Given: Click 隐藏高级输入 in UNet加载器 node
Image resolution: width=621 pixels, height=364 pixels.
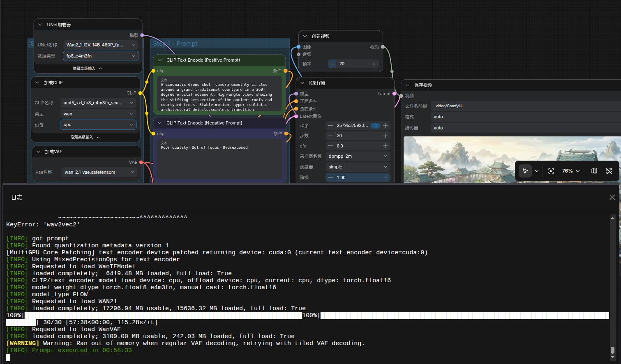Looking at the screenshot, I should pyautogui.click(x=87, y=69).
